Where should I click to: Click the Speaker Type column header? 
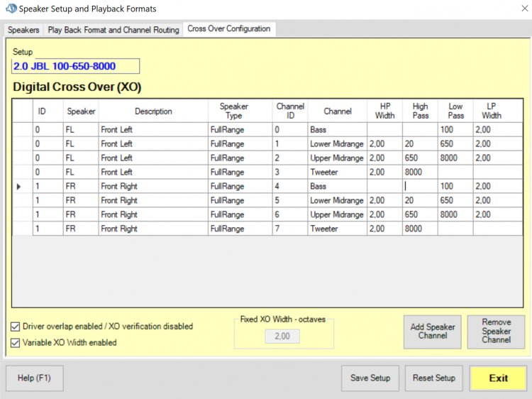pos(233,111)
